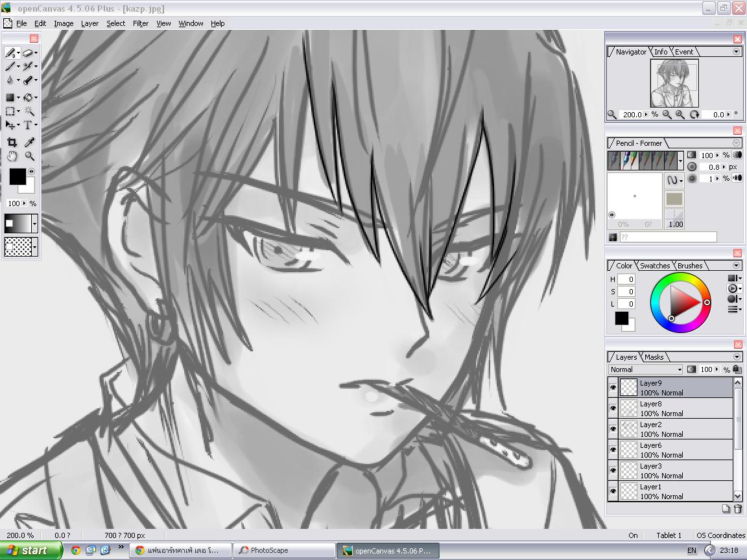
Task: Delete layer with trash icon
Action: [737, 509]
